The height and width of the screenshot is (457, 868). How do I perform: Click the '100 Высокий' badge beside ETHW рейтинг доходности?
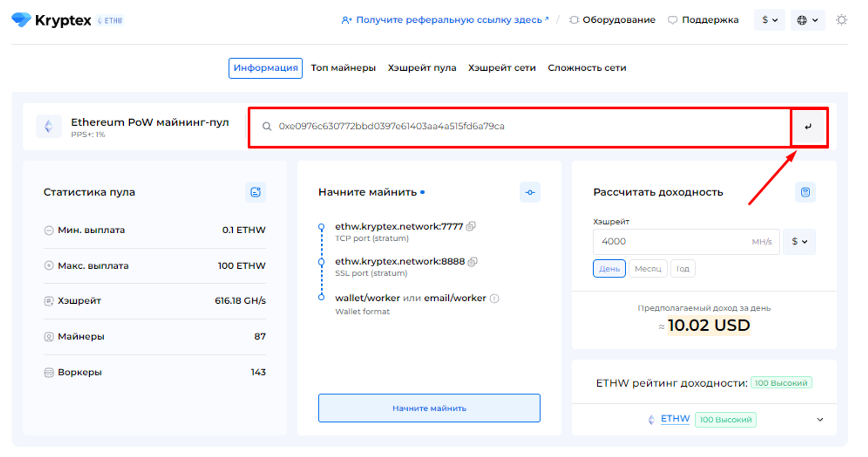click(781, 383)
